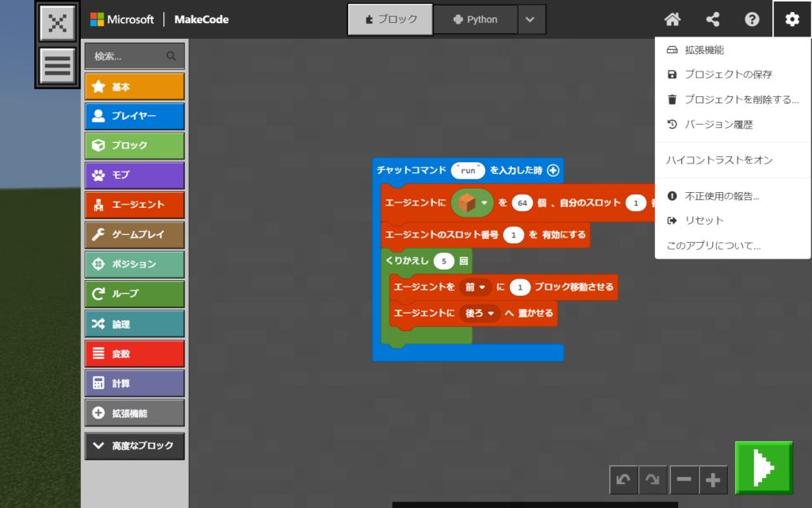The height and width of the screenshot is (508, 812).
Task: Open the Help question mark icon
Action: (752, 19)
